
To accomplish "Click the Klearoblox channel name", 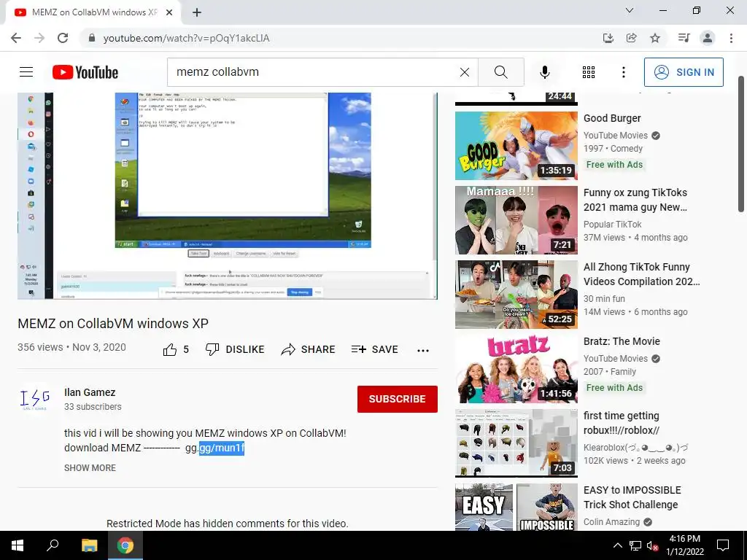I will (x=635, y=448).
